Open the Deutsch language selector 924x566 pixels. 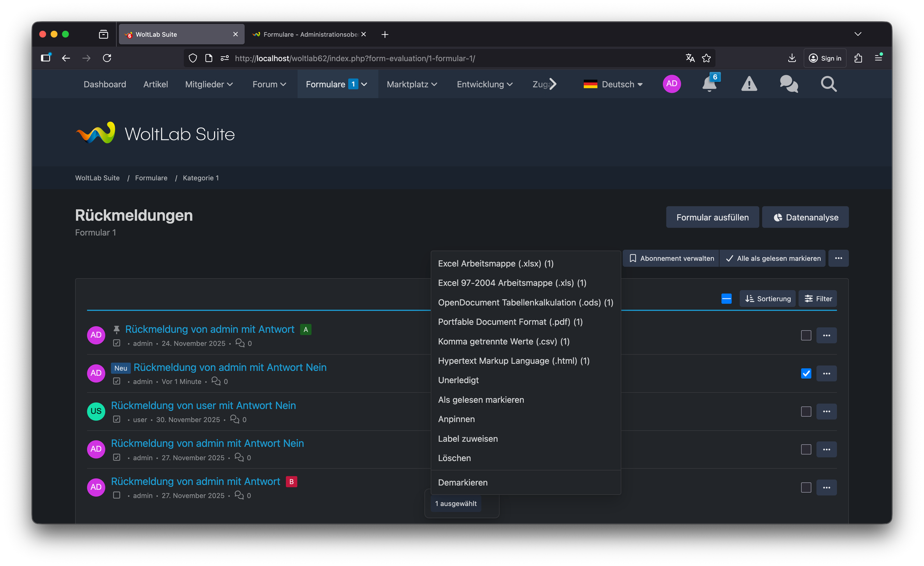coord(613,84)
